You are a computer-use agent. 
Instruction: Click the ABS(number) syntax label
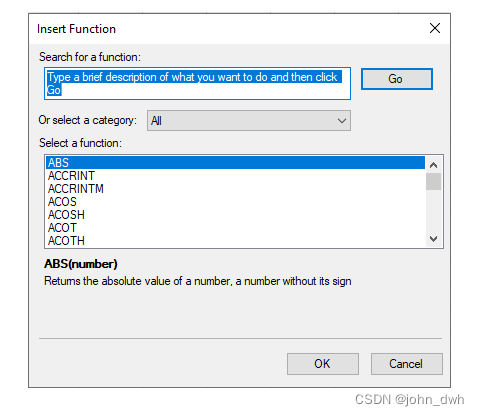[81, 264]
